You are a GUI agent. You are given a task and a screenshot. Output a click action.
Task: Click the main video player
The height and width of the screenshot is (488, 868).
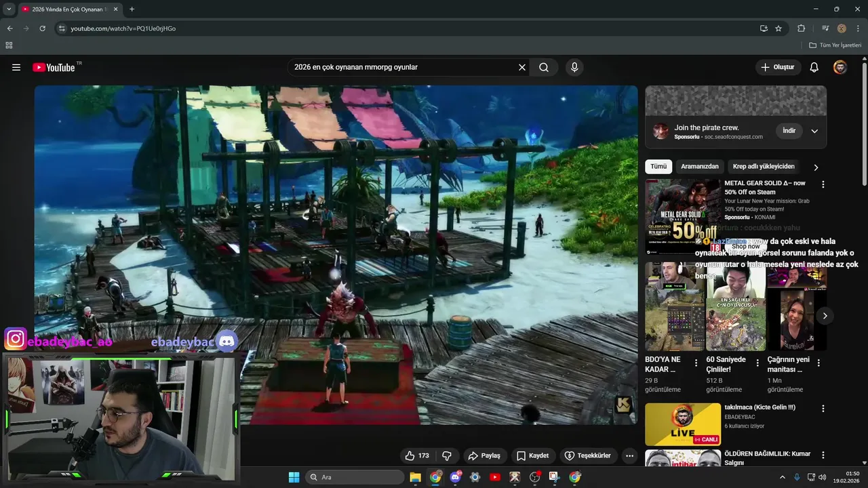coord(336,255)
